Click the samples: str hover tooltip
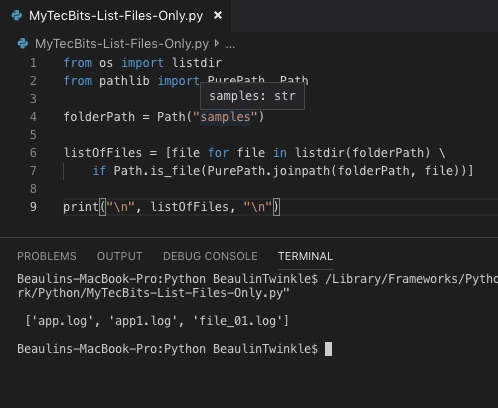 [x=252, y=96]
